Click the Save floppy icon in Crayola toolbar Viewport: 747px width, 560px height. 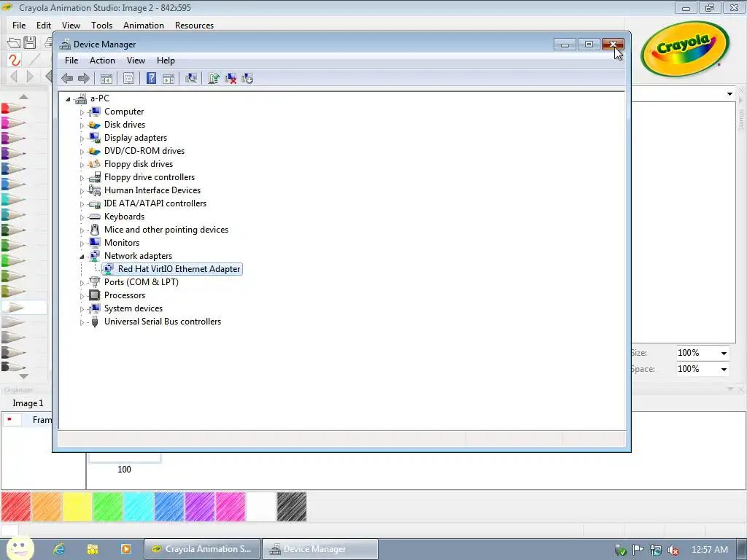pos(29,43)
